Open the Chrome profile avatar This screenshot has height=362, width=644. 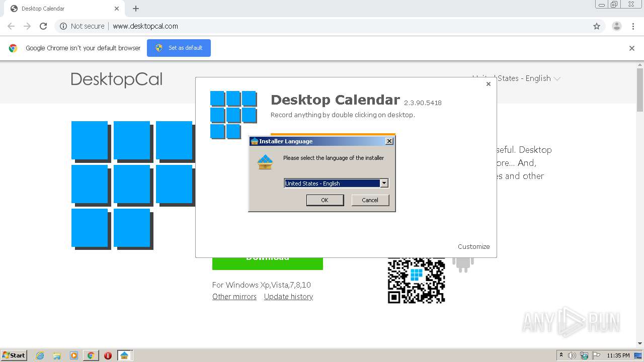coord(617,26)
